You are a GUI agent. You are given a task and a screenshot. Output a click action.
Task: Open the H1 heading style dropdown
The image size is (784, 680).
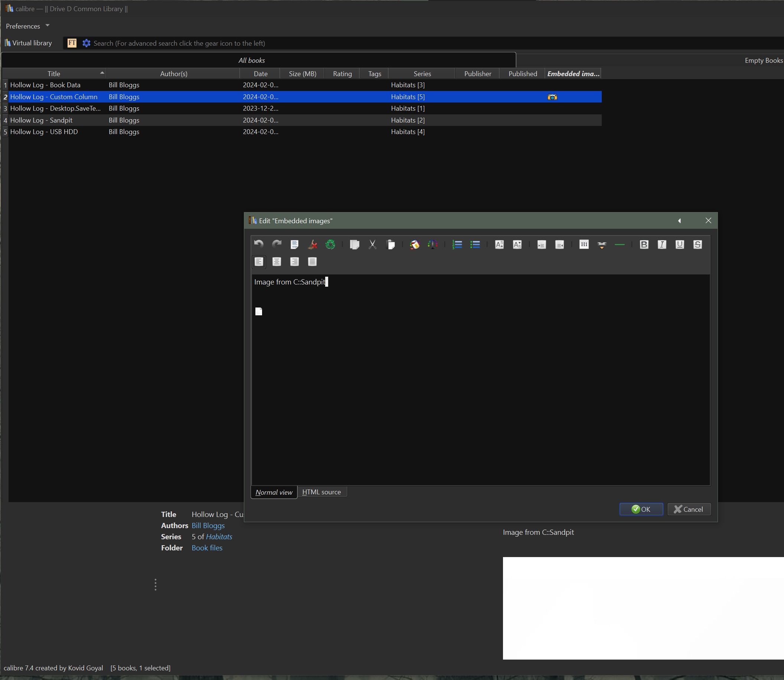[584, 244]
